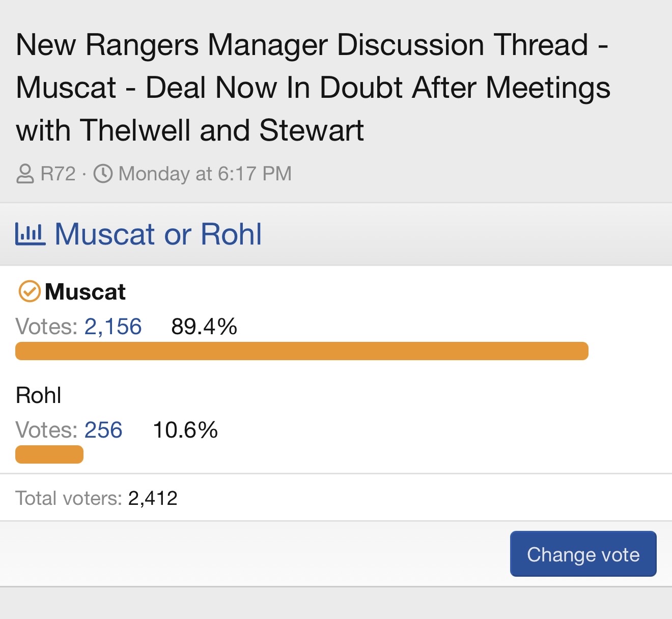This screenshot has height=619, width=672.
Task: Click the Votes label under Rohl
Action: (47, 430)
